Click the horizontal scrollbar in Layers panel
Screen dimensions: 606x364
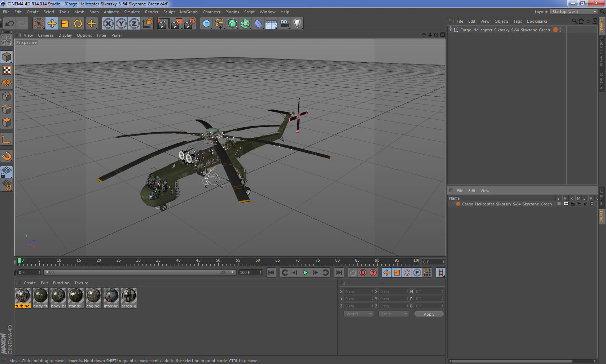point(512,361)
